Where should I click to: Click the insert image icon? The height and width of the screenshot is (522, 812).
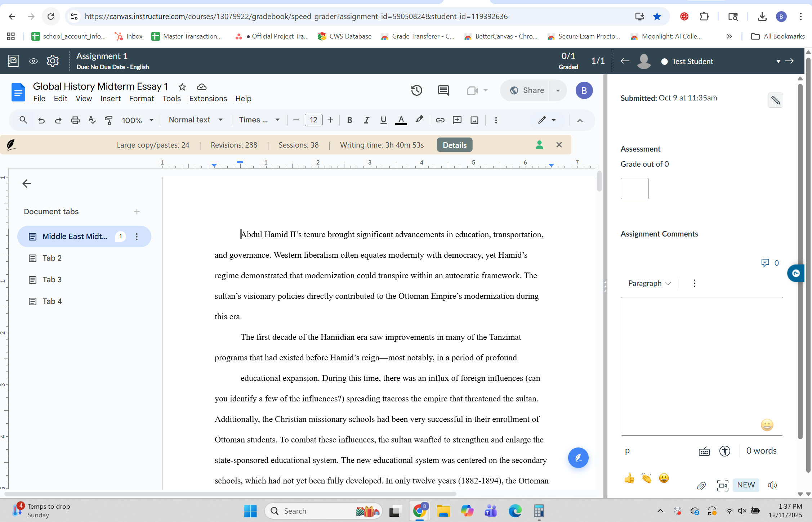click(474, 120)
